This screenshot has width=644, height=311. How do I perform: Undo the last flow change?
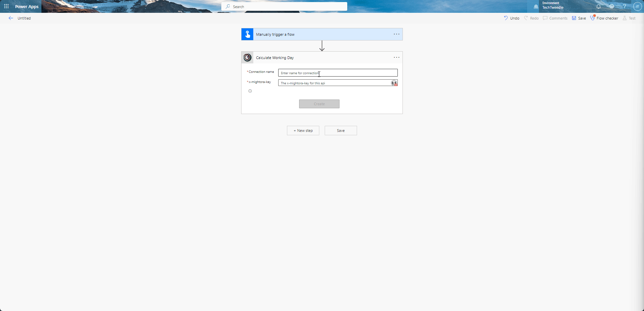[511, 18]
